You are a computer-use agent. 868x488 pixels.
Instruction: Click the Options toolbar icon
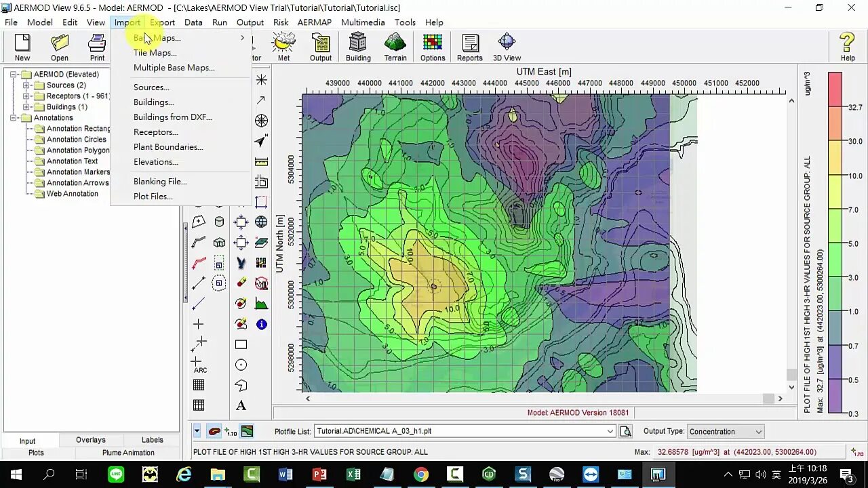pyautogui.click(x=433, y=47)
